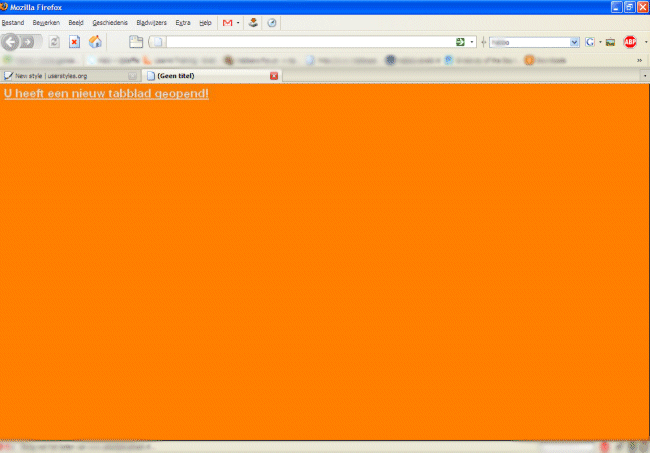Reload the page with the refresh icon
The width and height of the screenshot is (650, 453).
tap(54, 42)
